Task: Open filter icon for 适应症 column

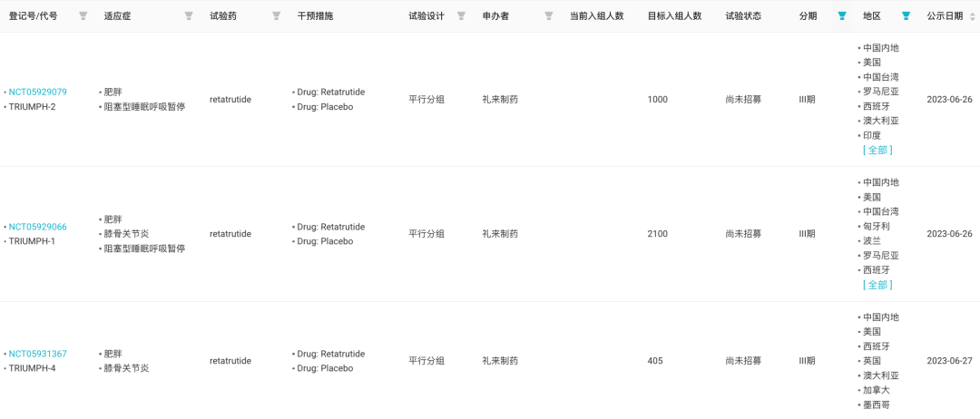Action: (x=189, y=16)
